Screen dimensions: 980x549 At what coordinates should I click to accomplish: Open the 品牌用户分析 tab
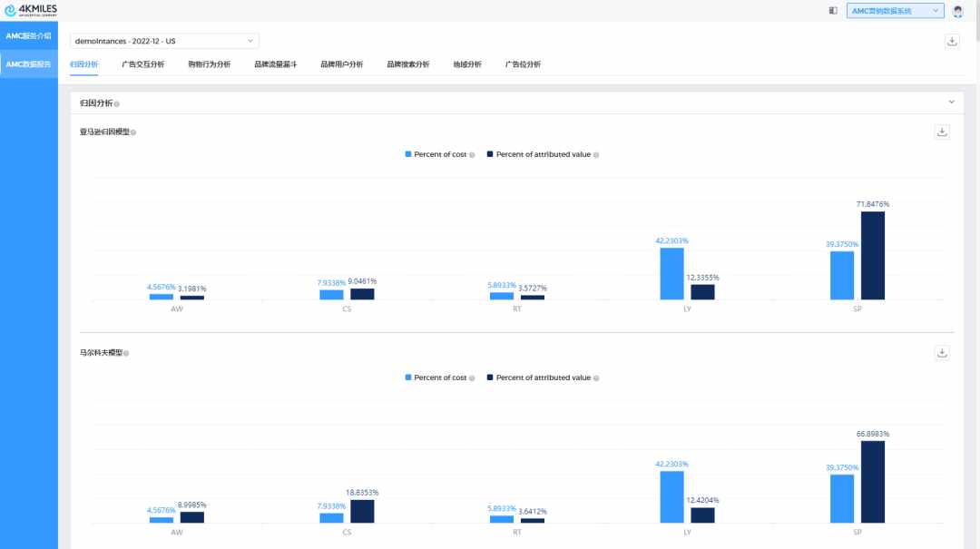tap(342, 64)
